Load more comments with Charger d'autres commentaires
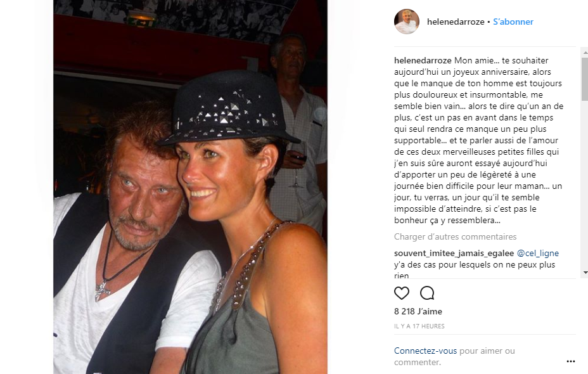 pyautogui.click(x=455, y=236)
